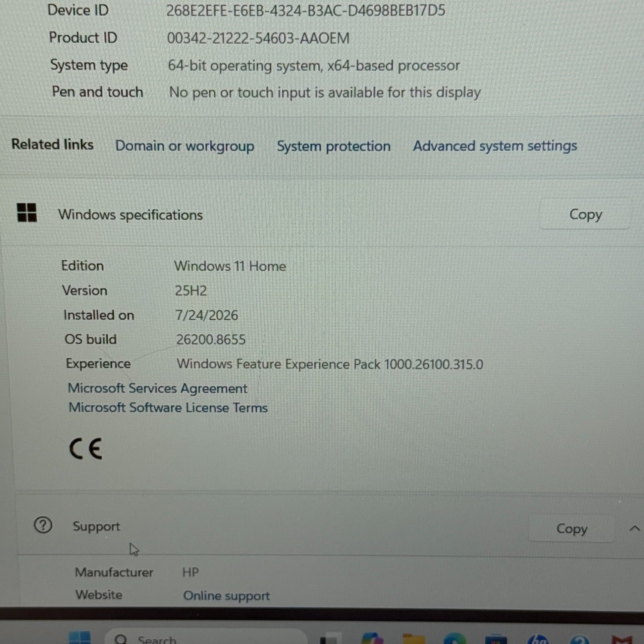The height and width of the screenshot is (644, 644).
Task: Click the '64-bit operating system' system type text
Action: click(314, 66)
